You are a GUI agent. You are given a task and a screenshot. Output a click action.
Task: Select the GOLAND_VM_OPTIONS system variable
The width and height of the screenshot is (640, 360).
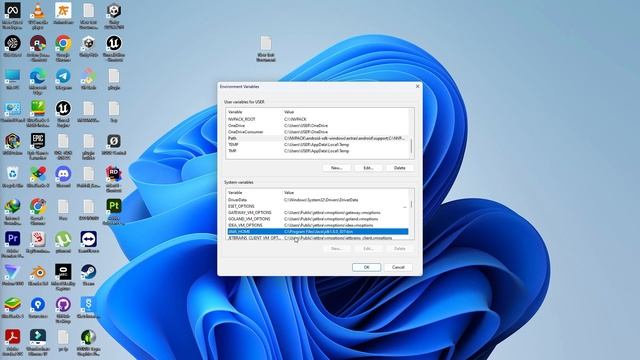317,219
